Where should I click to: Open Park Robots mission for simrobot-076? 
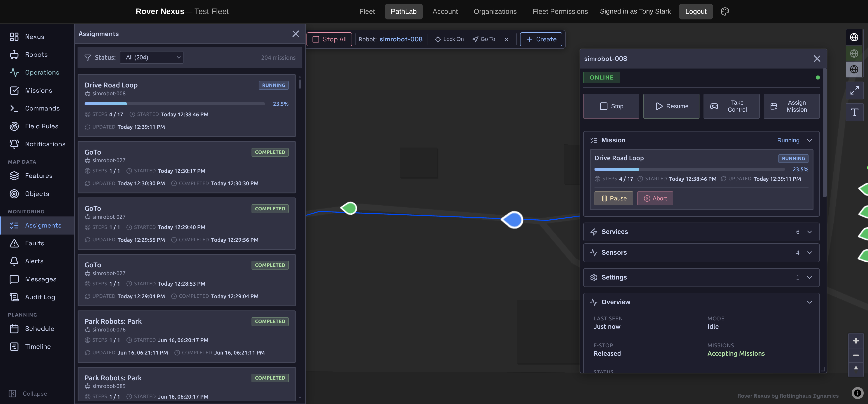186,337
